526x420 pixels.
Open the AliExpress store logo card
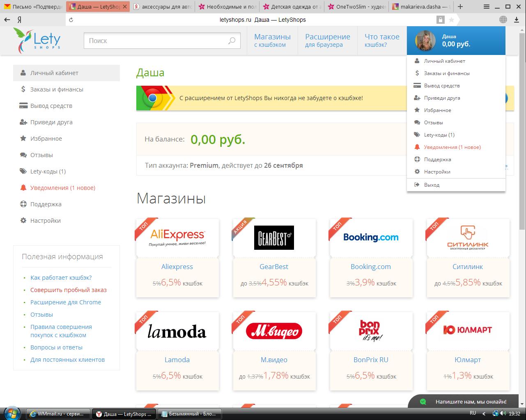(x=177, y=237)
